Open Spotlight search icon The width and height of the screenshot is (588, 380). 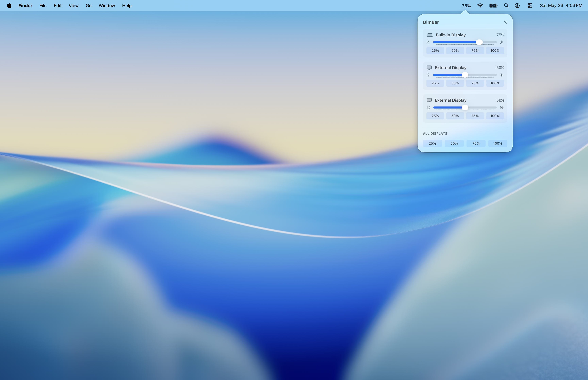pyautogui.click(x=506, y=5)
